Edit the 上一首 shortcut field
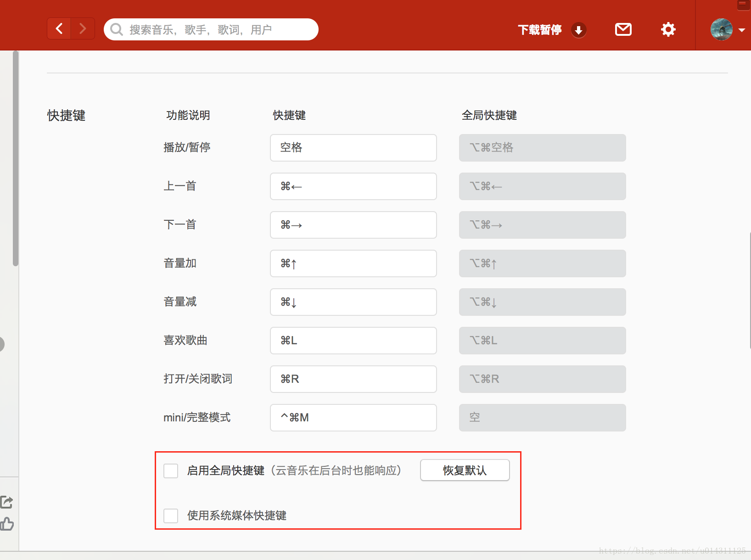Image resolution: width=751 pixels, height=560 pixels. (353, 186)
